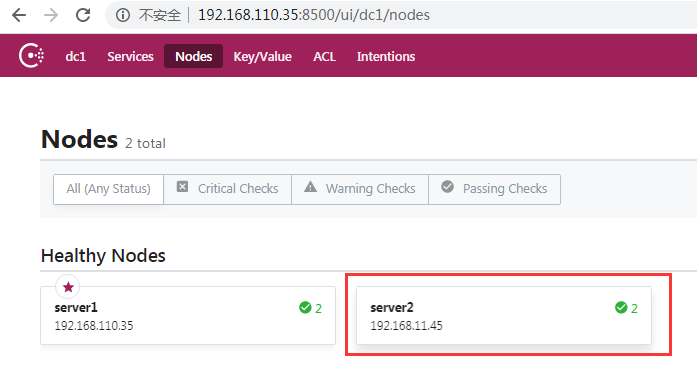The width and height of the screenshot is (697, 373).
Task: Select the Nodes tab
Action: click(x=193, y=56)
